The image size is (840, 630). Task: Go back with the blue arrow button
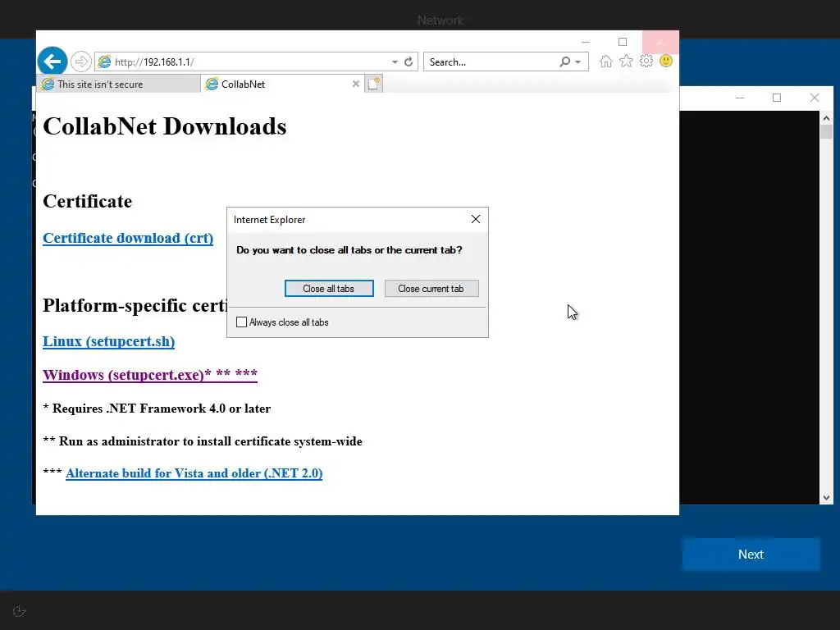[52, 62]
